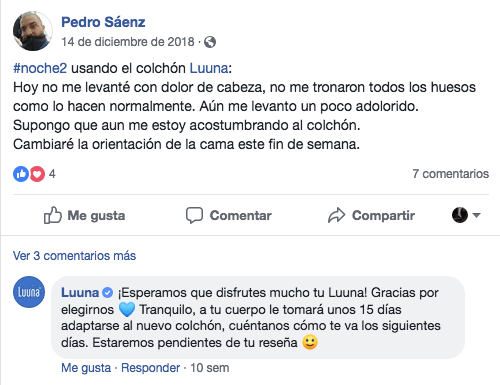The width and height of the screenshot is (500, 385).
Task: Open the 7 comentarios link
Action: coord(451,174)
